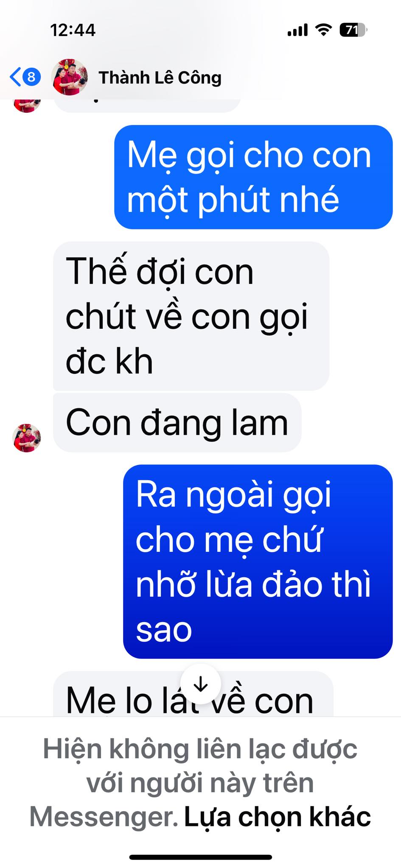This screenshot has width=401, height=868.
Task: Select the 'Mẹ gọi cho con một phút nhé' message
Action: click(x=253, y=177)
